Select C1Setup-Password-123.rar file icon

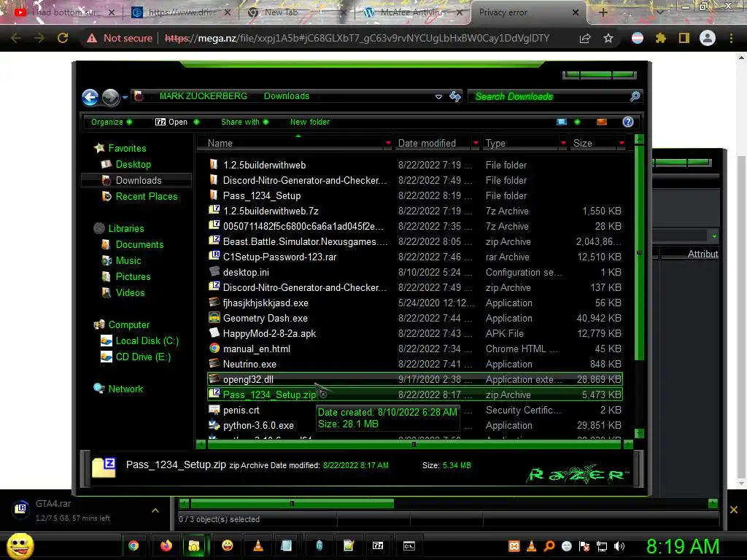click(214, 256)
